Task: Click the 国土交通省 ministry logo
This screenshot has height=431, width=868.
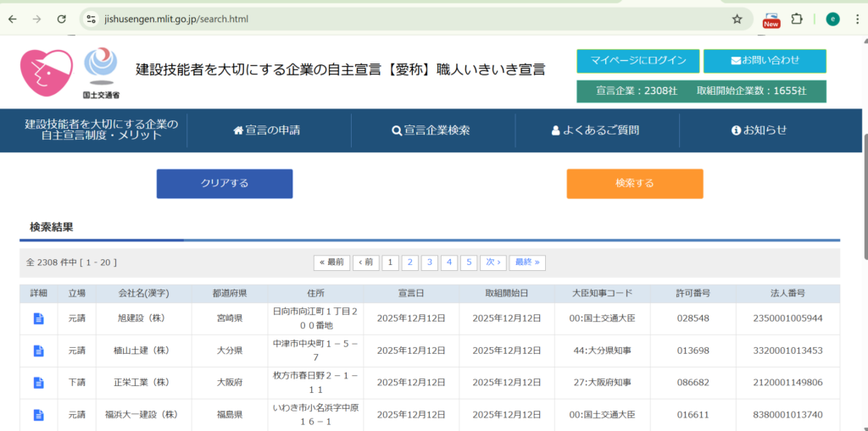Action: tap(101, 71)
